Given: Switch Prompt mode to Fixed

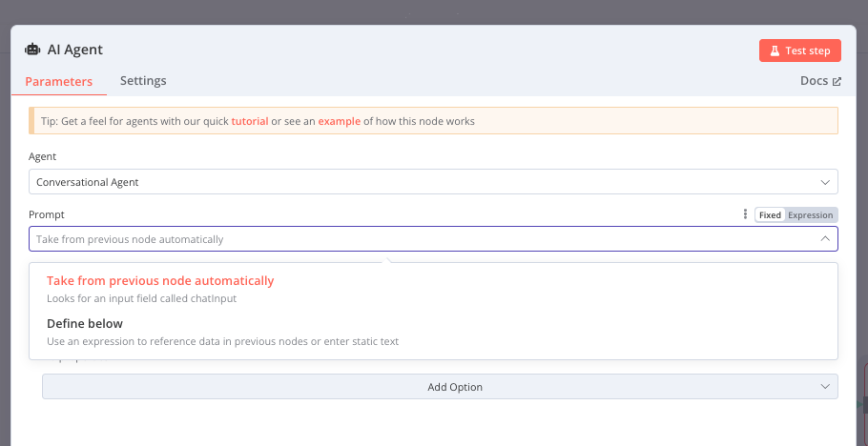Looking at the screenshot, I should tap(770, 215).
